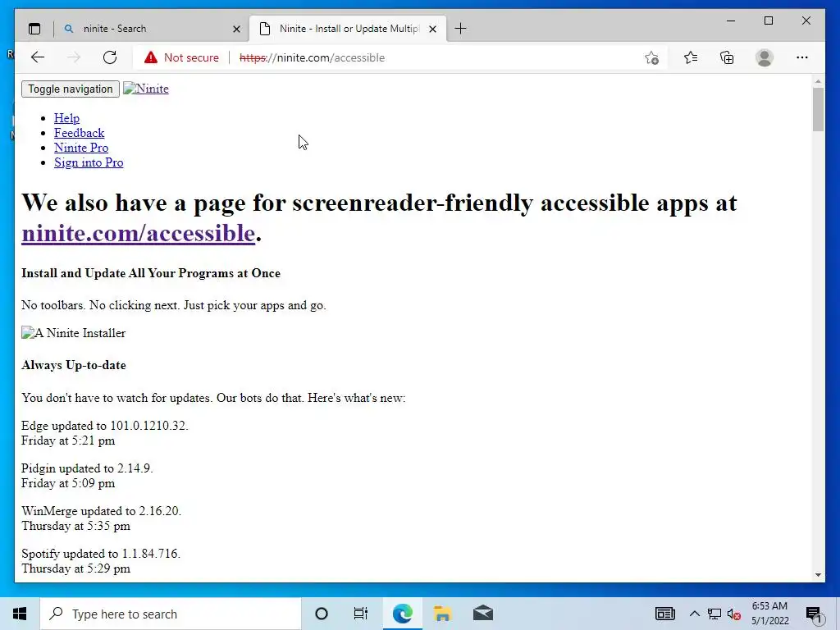Image resolution: width=840 pixels, height=630 pixels.
Task: Open the News and interests taskbar icon
Action: pos(664,614)
